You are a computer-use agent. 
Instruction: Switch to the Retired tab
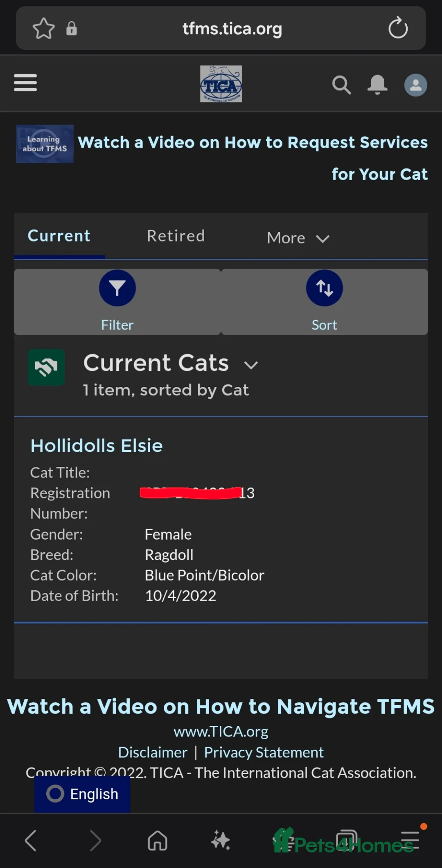[175, 236]
